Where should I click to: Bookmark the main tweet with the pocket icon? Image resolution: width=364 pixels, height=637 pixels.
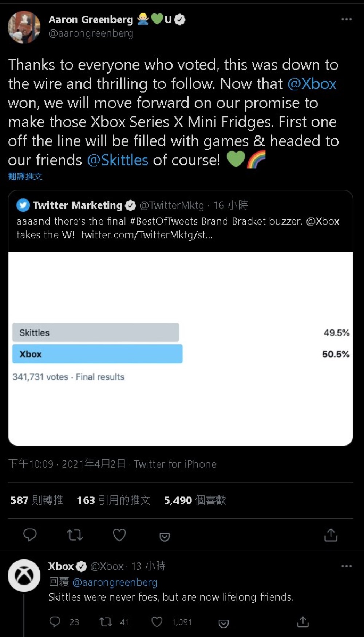(165, 537)
